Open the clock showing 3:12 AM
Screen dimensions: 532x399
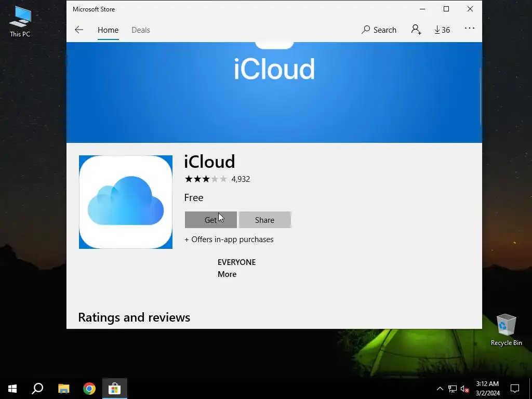click(x=487, y=389)
